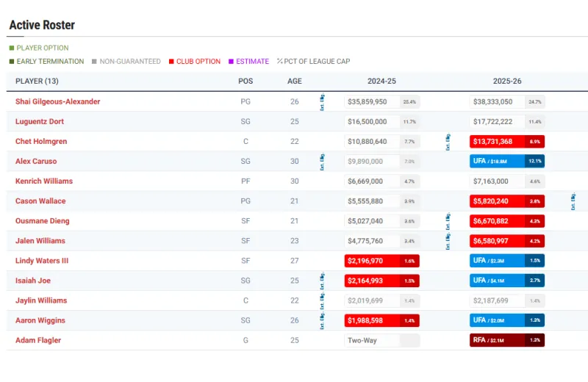Click the Active Roster heading
The width and height of the screenshot is (588, 382).
(x=42, y=25)
